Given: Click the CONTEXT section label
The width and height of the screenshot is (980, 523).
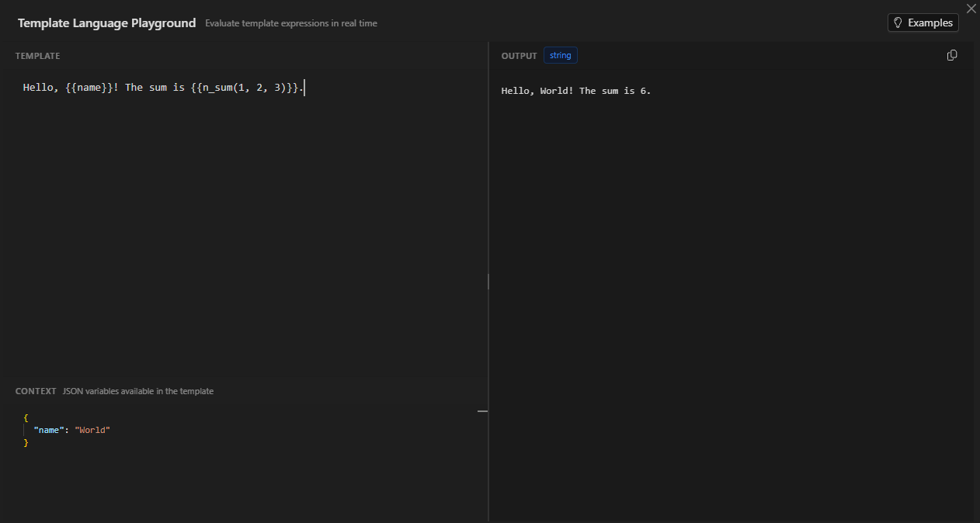Looking at the screenshot, I should click(36, 391).
